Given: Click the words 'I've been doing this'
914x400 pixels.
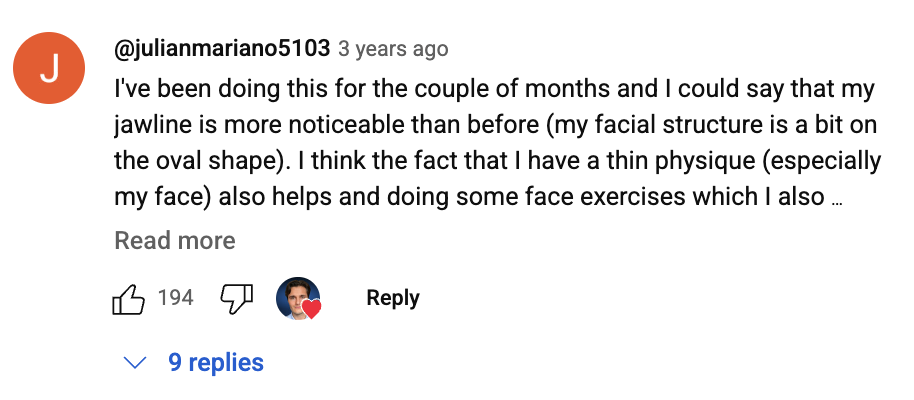Looking at the screenshot, I should [x=222, y=90].
